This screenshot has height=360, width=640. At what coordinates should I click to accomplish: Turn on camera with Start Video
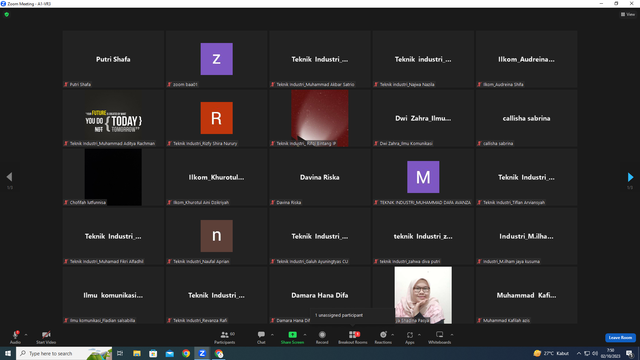point(46,337)
